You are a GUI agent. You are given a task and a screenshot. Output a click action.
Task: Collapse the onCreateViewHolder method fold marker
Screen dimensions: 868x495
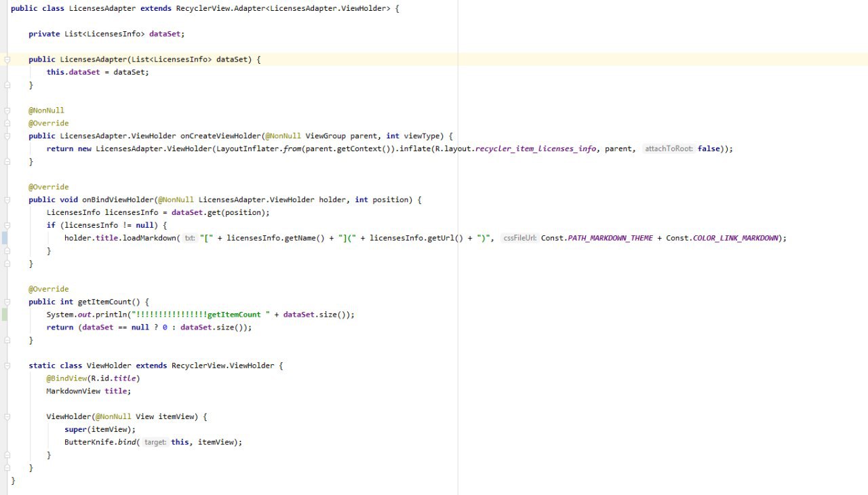coord(7,136)
